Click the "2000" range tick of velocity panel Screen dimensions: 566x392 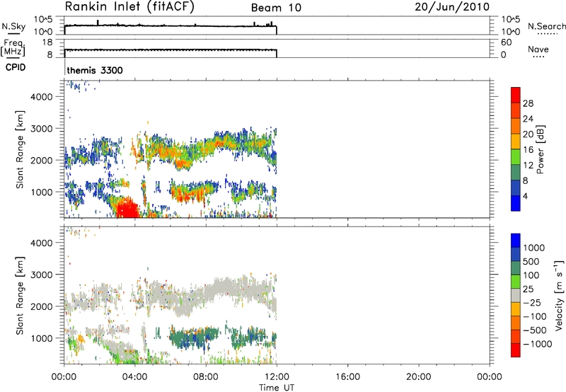click(42, 306)
